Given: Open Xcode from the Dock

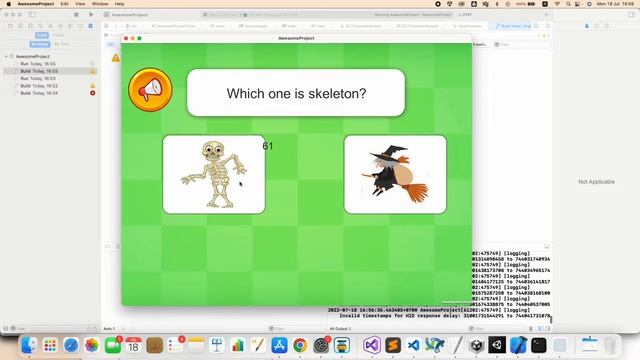Looking at the screenshot, I should tap(518, 345).
